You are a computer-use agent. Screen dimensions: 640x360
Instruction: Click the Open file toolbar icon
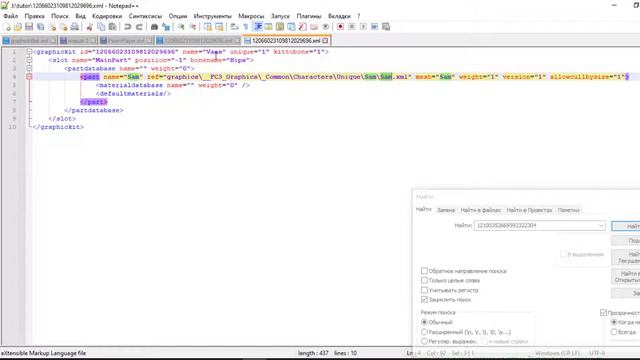point(18,27)
